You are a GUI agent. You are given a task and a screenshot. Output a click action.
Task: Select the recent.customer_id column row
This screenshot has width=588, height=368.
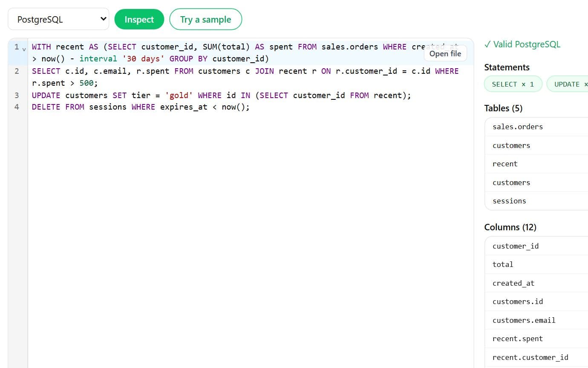pos(536,357)
